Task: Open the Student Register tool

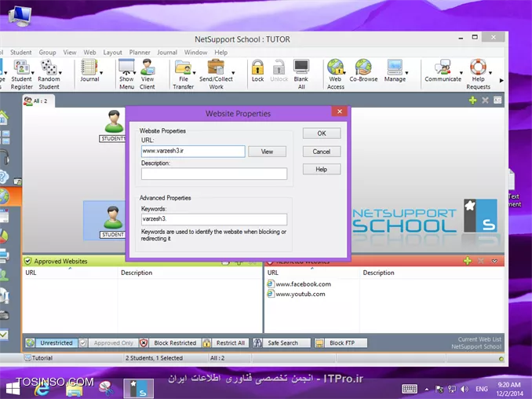Action: (21, 74)
